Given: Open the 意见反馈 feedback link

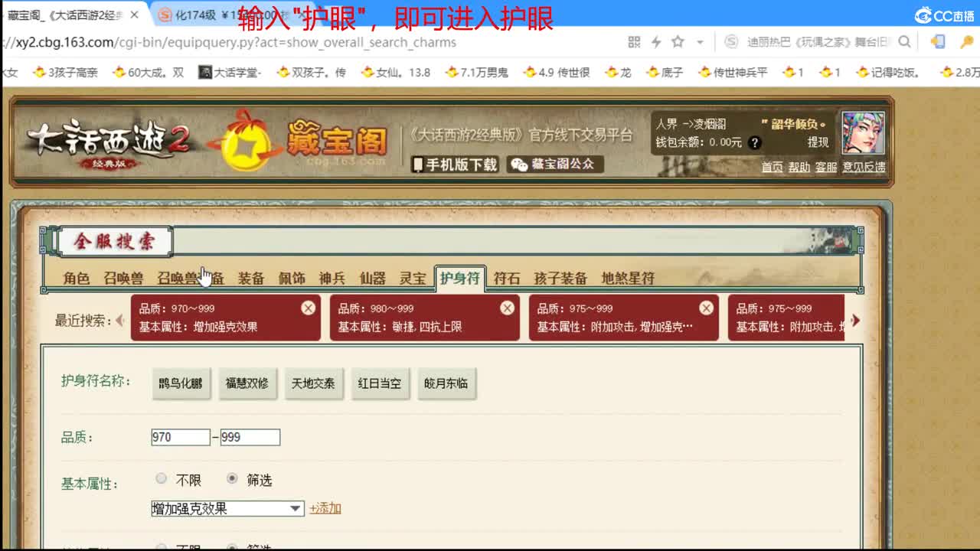Looking at the screenshot, I should pos(864,167).
